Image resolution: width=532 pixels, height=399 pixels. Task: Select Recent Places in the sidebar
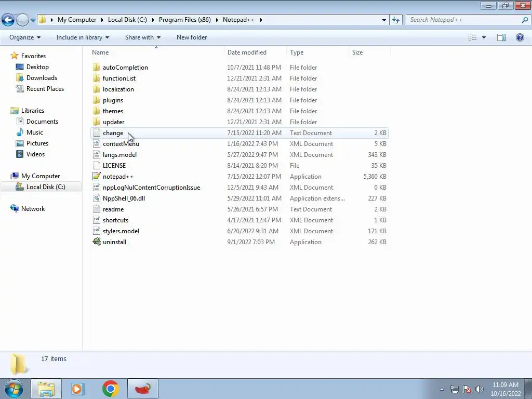click(x=45, y=88)
